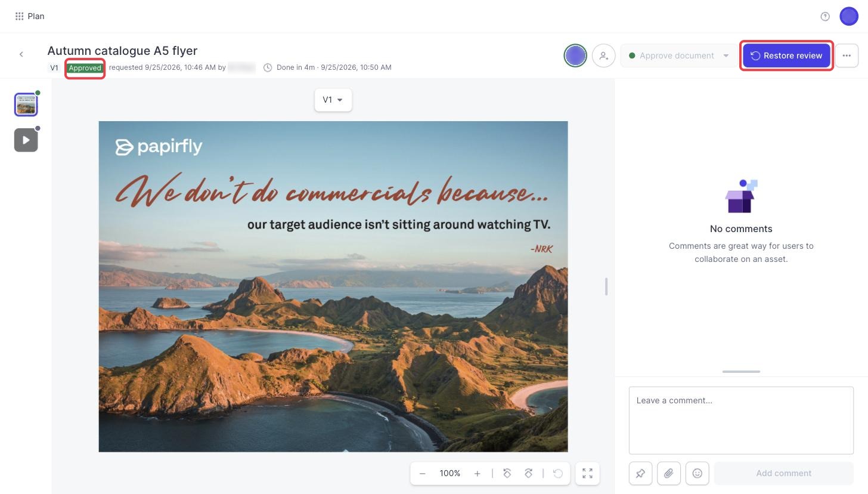
Task: Select the flyer image thumbnail
Action: click(26, 105)
